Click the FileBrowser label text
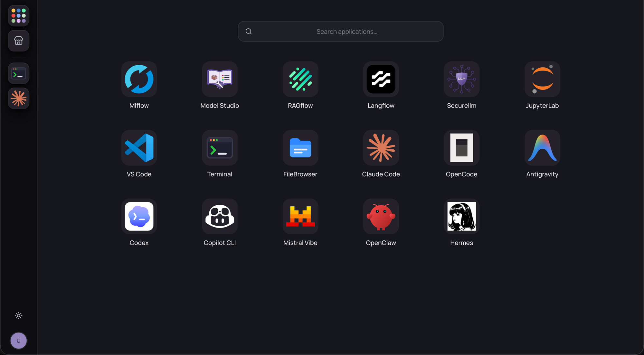 (300, 174)
